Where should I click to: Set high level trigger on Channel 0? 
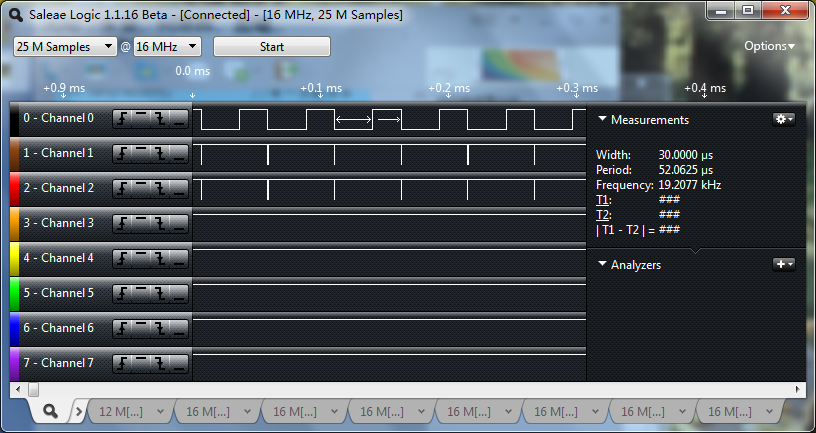(141, 119)
